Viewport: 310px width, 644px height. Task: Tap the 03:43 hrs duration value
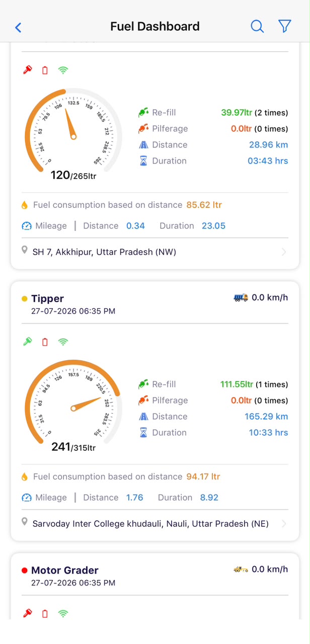point(268,160)
